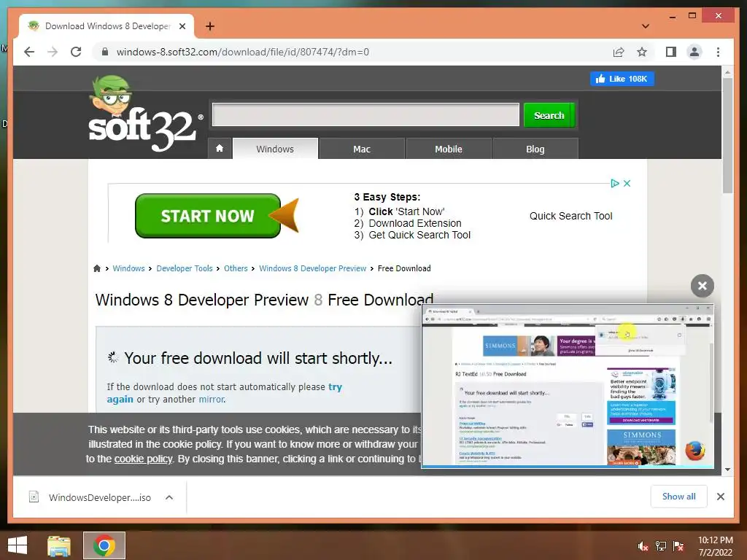The height and width of the screenshot is (560, 747).
Task: Share this page via the share icon
Action: (619, 52)
